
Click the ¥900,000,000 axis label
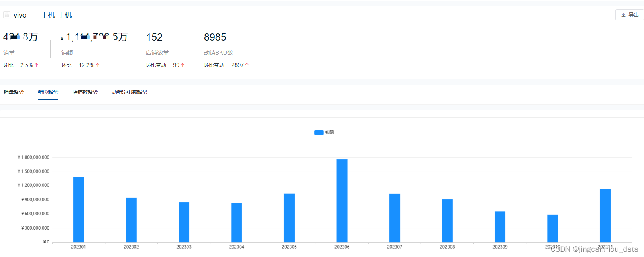[35, 200]
